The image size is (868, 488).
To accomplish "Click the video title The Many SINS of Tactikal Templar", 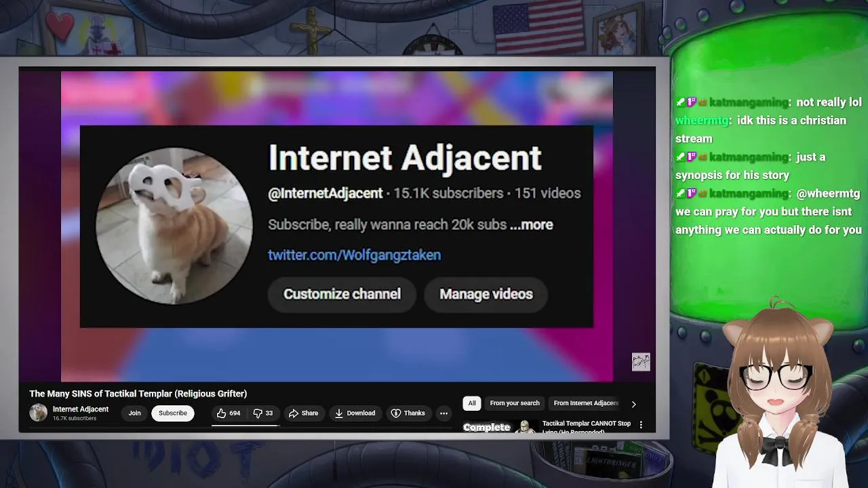I will coord(138,394).
